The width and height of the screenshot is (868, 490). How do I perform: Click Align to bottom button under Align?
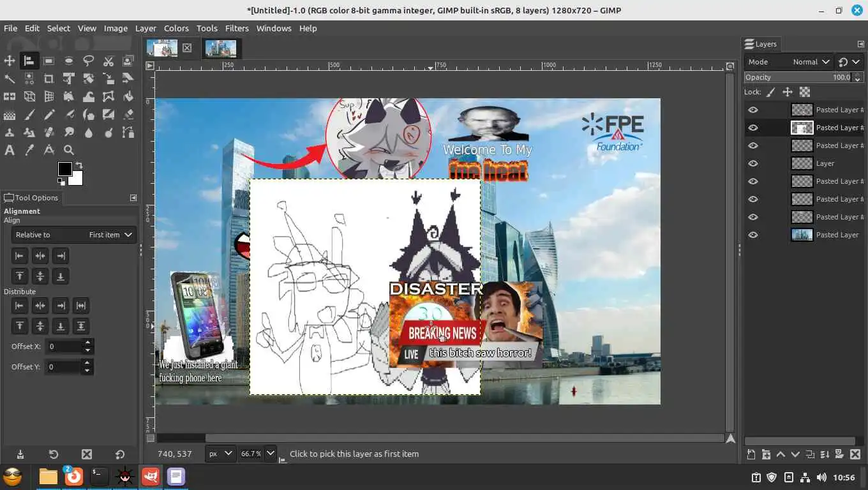[x=61, y=276]
